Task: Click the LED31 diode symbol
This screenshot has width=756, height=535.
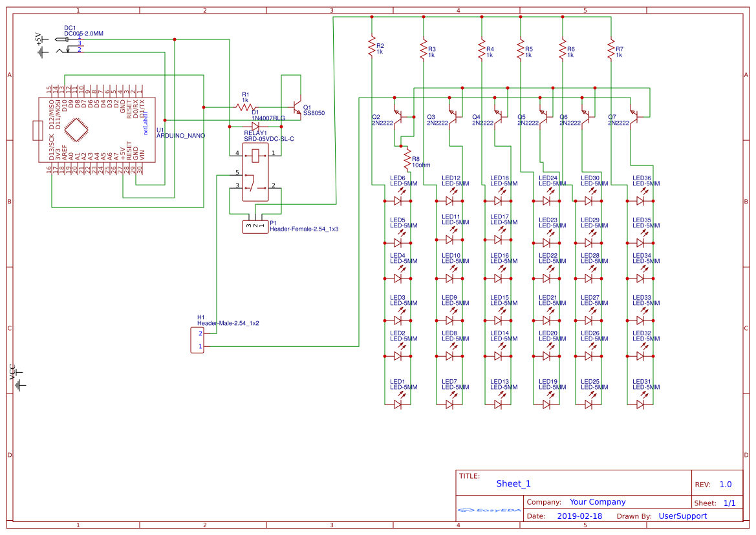Action: click(640, 404)
